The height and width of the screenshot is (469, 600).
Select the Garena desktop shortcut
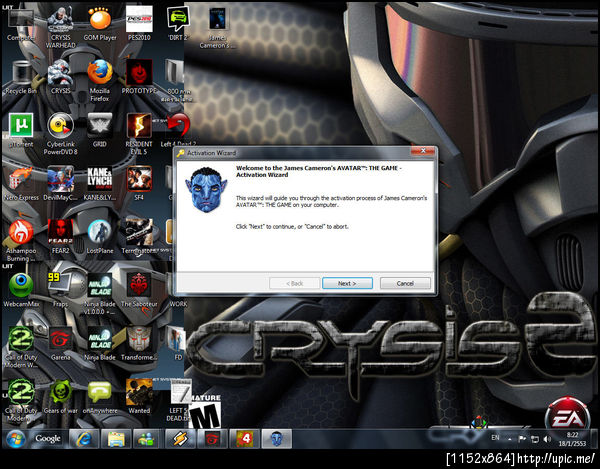[60, 344]
